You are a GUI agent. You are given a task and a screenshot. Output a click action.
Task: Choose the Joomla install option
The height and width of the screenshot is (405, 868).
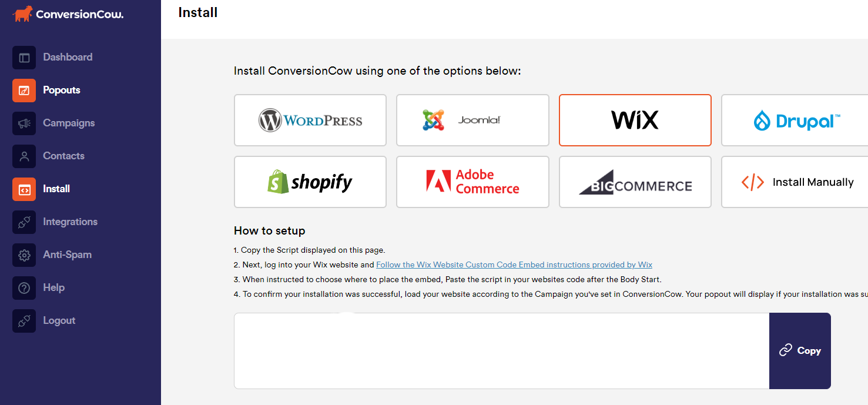click(x=472, y=120)
